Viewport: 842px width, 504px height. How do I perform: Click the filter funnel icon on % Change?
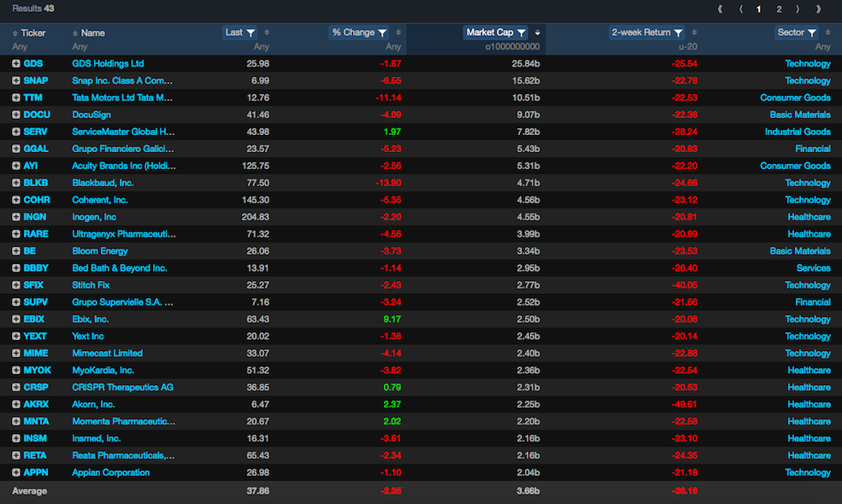click(382, 32)
